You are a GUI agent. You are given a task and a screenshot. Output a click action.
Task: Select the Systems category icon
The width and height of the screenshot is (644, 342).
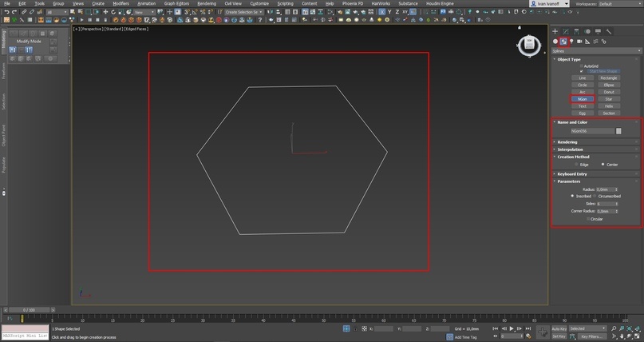604,41
